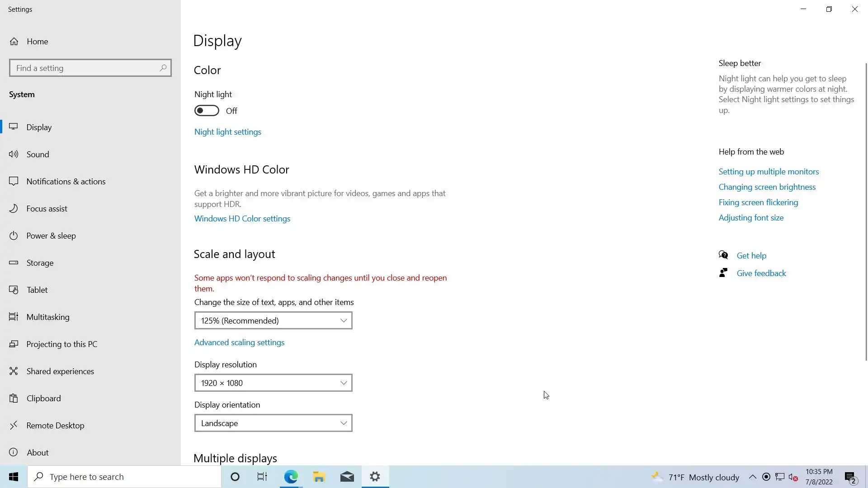Turn on the Night light toggle
This screenshot has width=868, height=488.
[x=207, y=111]
